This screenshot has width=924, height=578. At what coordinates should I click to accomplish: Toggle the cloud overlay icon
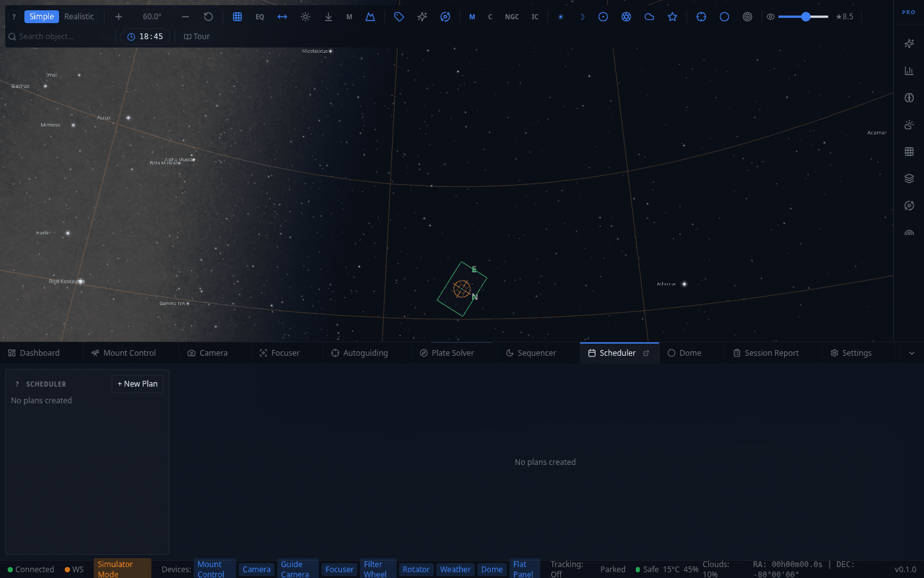[x=649, y=17]
